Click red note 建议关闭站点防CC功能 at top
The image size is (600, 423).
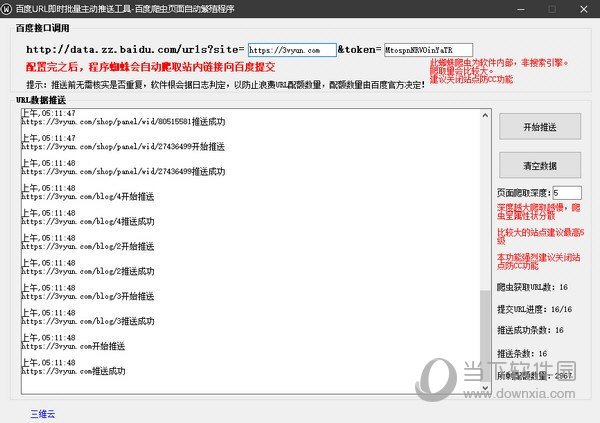471,79
